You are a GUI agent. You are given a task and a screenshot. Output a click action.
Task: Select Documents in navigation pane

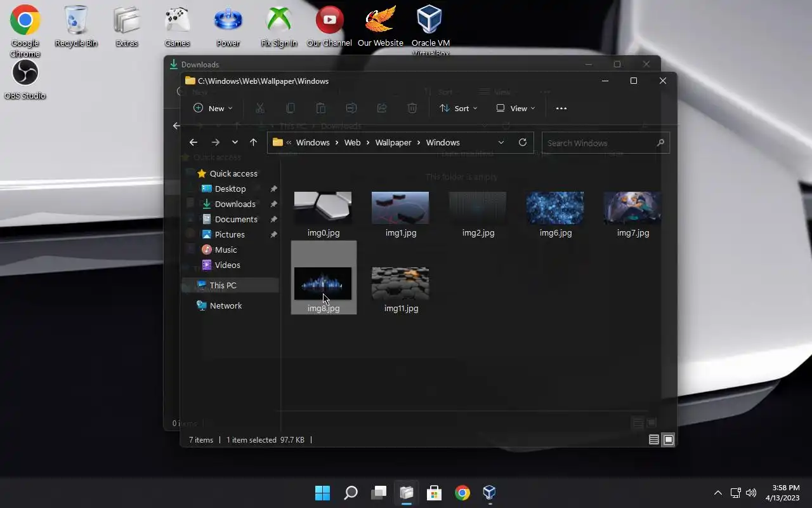coord(236,219)
